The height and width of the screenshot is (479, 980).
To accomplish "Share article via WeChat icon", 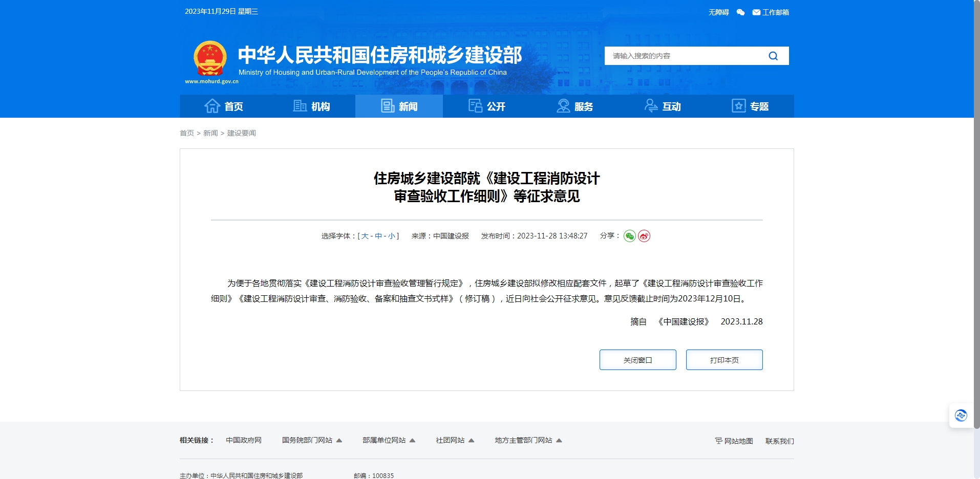I will coord(630,236).
